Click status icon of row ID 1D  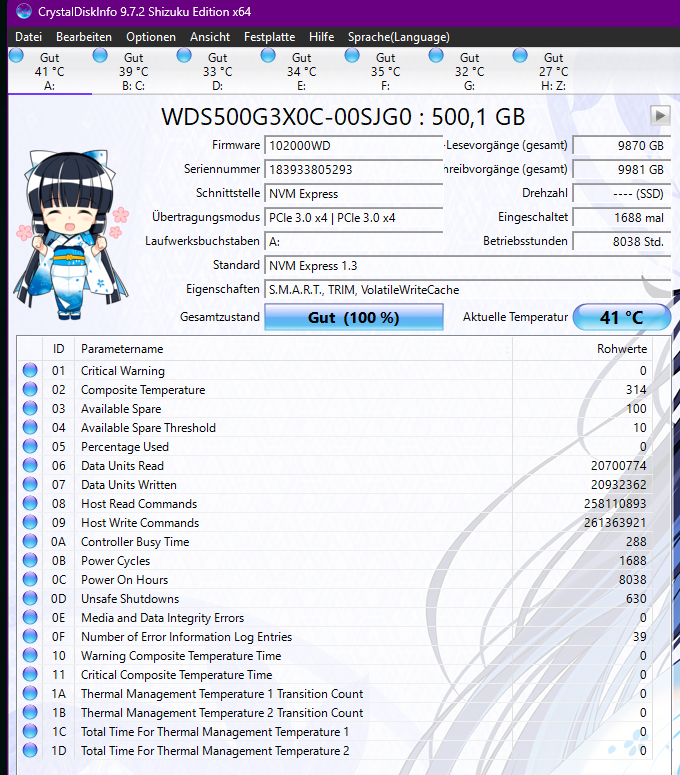click(x=30, y=750)
